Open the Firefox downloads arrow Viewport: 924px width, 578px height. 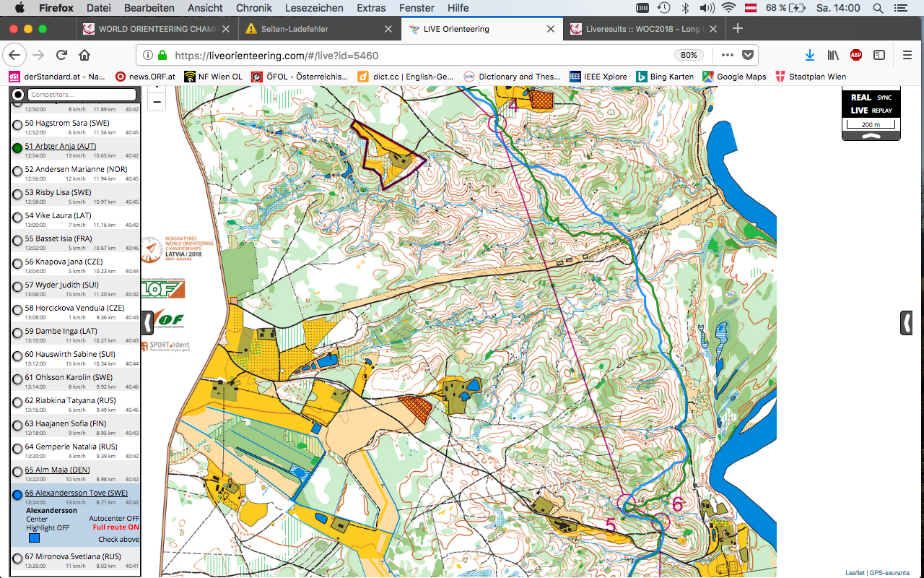[x=810, y=55]
